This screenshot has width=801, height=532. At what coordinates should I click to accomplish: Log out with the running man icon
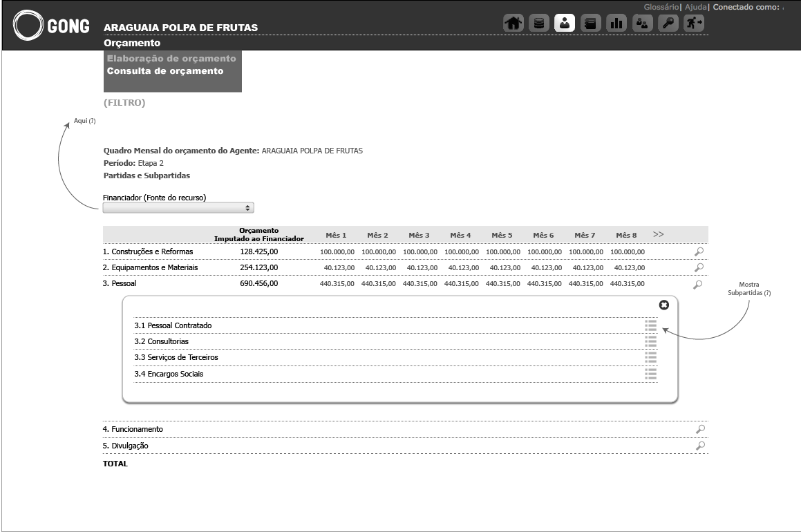pos(694,23)
